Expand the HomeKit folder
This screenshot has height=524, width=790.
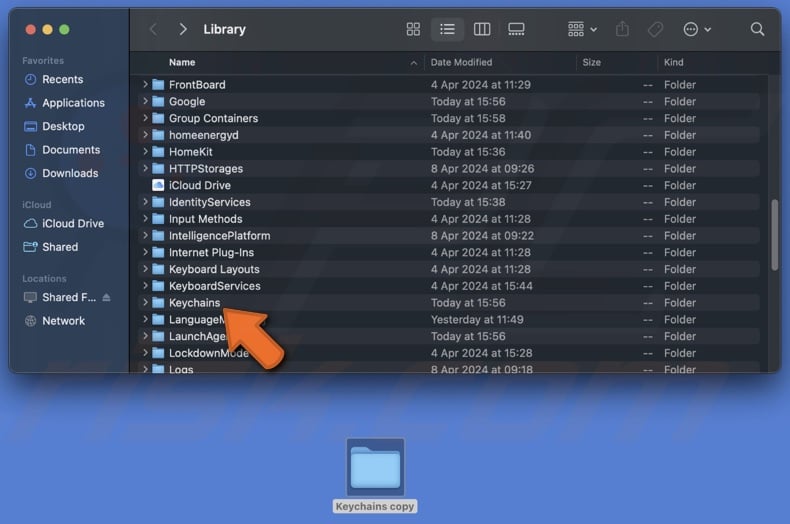pos(145,152)
